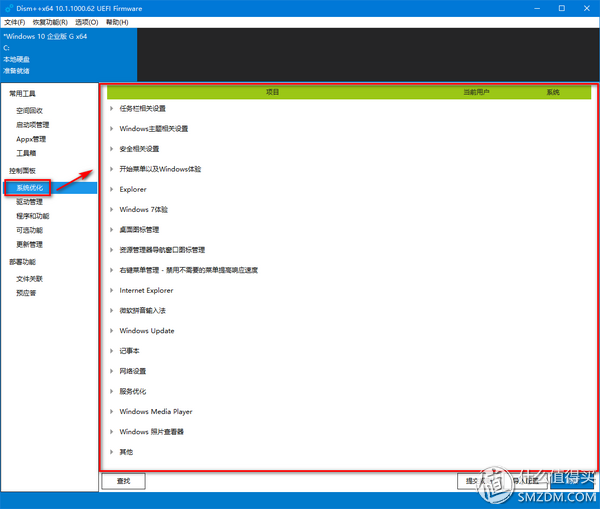Select 系统优化 in the sidebar
600x509 pixels.
coord(29,188)
